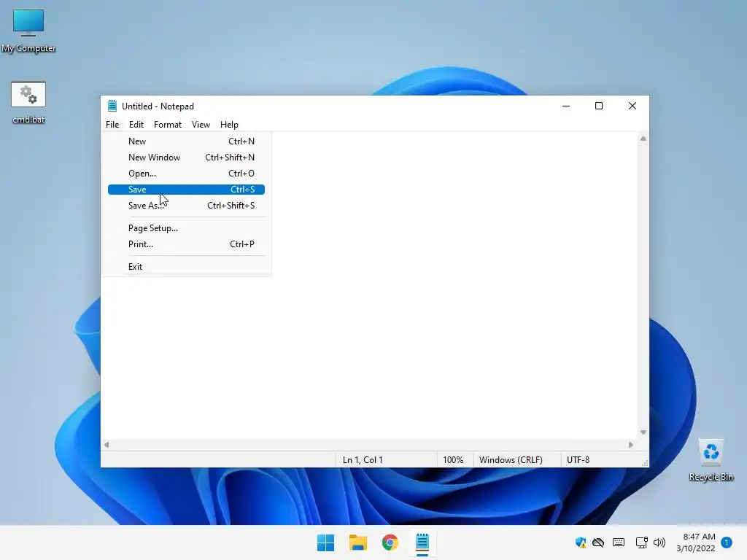747x560 pixels.
Task: Open the Format menu
Action: [168, 124]
